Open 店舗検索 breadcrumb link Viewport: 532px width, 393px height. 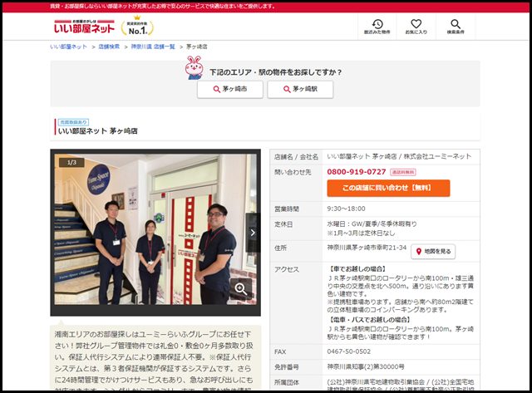pyautogui.click(x=109, y=47)
